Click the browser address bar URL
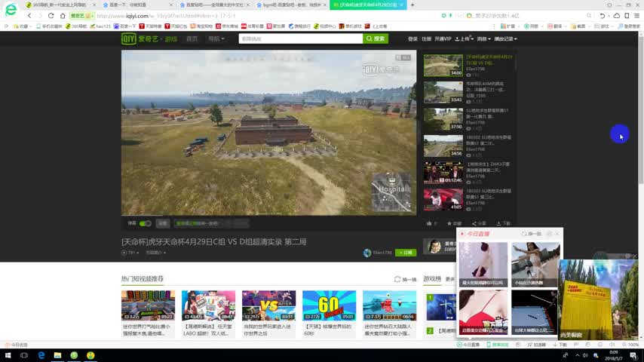Viewport: 644px width, 362px height. pos(166,16)
